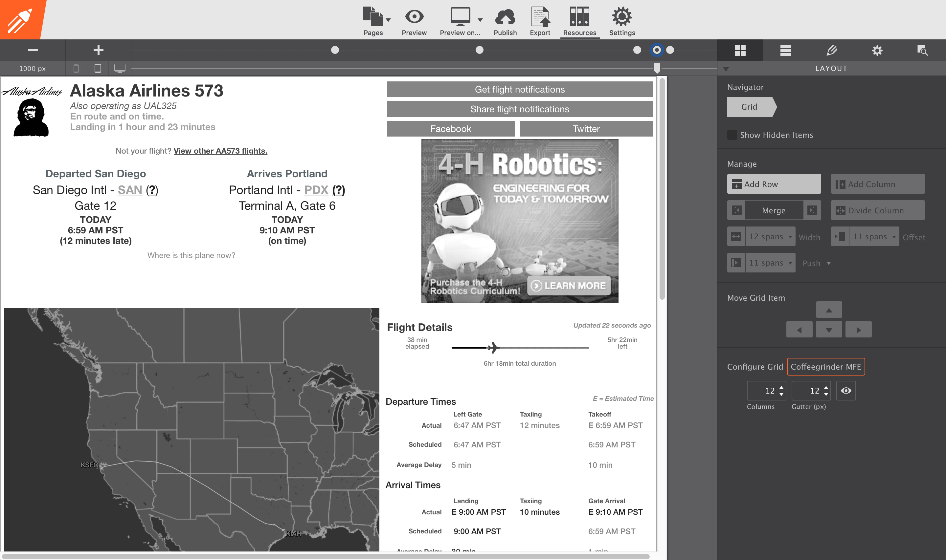Viewport: 946px width, 560px height.
Task: Click the zoom-in plus icon
Action: click(98, 50)
